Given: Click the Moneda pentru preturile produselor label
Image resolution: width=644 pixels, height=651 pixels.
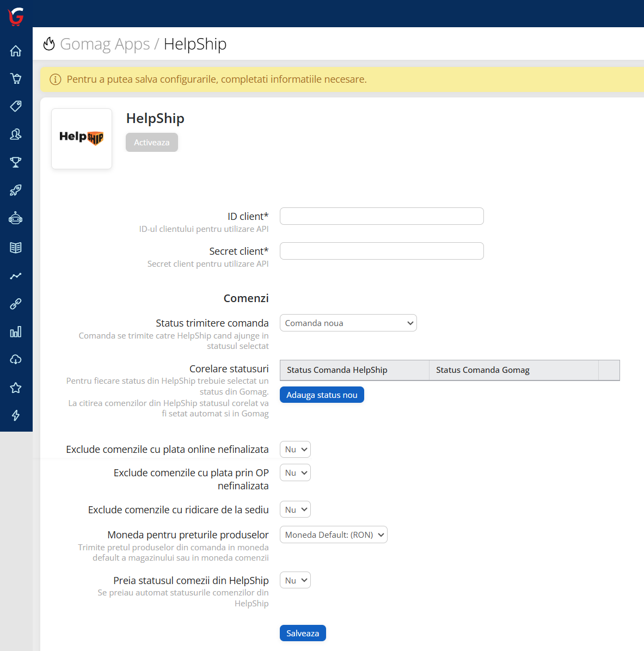Looking at the screenshot, I should pos(188,535).
